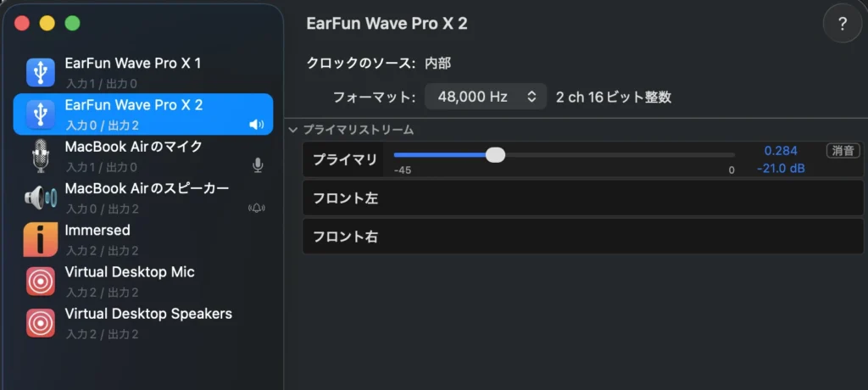Click the orange Immersed app icon
Viewport: 868px width, 390px height.
click(41, 240)
